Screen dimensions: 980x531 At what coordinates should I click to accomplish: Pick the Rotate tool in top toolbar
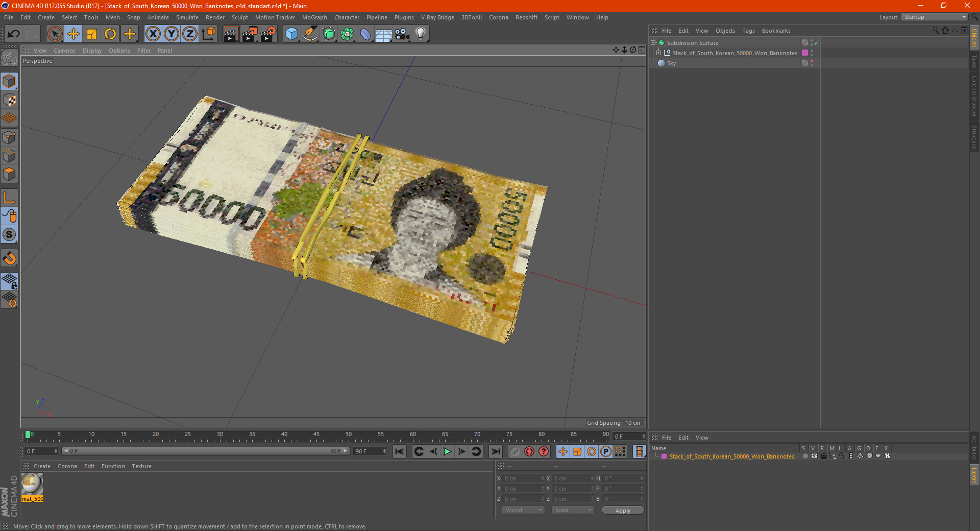pyautogui.click(x=110, y=34)
